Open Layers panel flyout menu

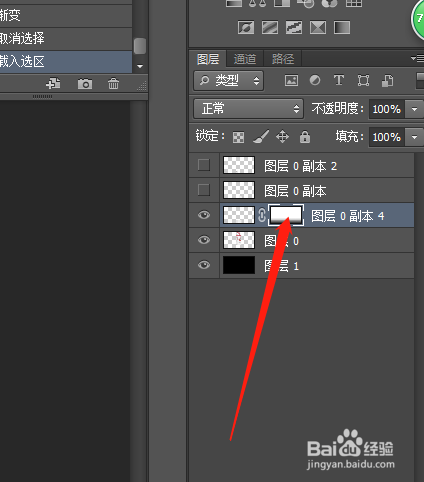click(x=418, y=58)
